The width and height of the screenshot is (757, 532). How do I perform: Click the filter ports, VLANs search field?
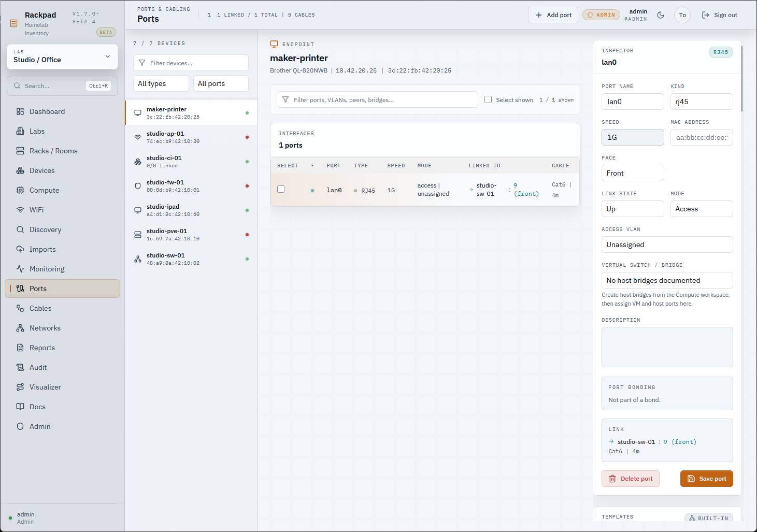(377, 99)
